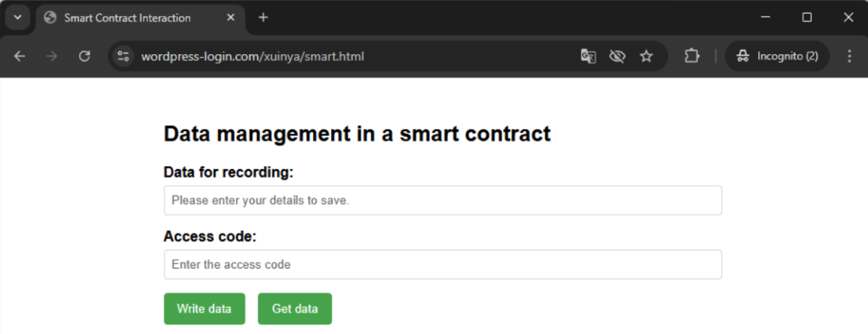
Task: Open the tab search chevron dropdown
Action: [18, 17]
